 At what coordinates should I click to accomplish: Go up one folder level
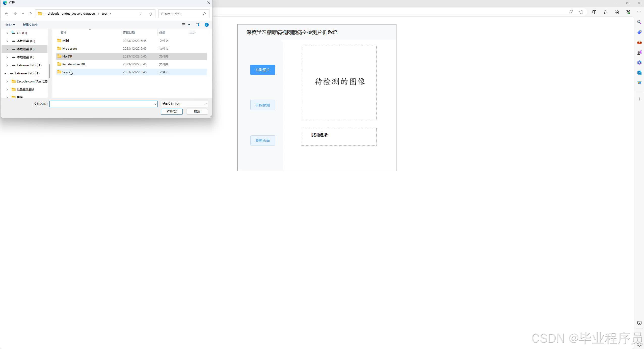[30, 14]
